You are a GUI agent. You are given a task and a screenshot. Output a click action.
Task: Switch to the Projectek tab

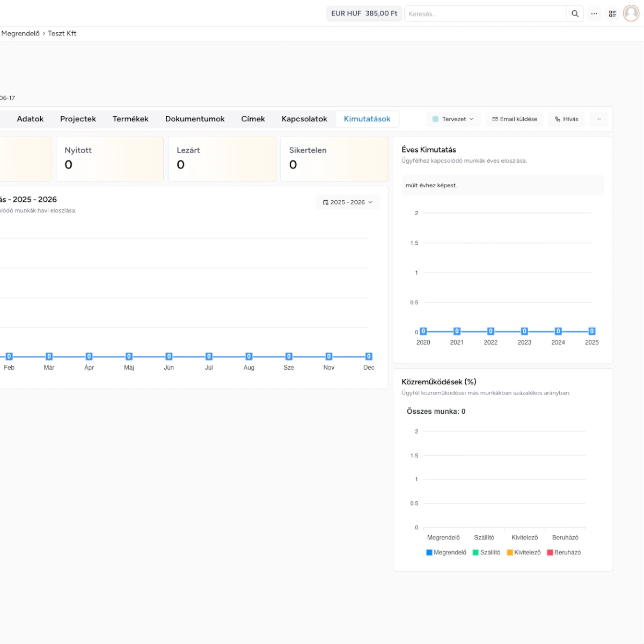point(78,119)
